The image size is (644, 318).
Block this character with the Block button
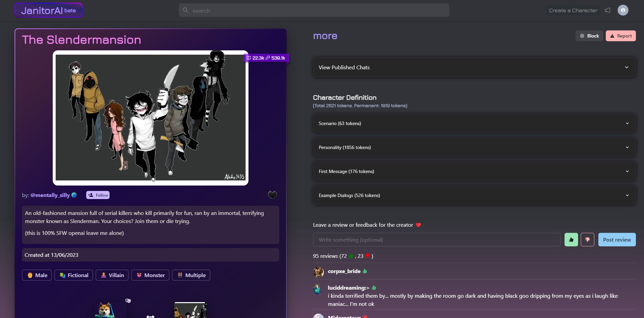pos(589,36)
